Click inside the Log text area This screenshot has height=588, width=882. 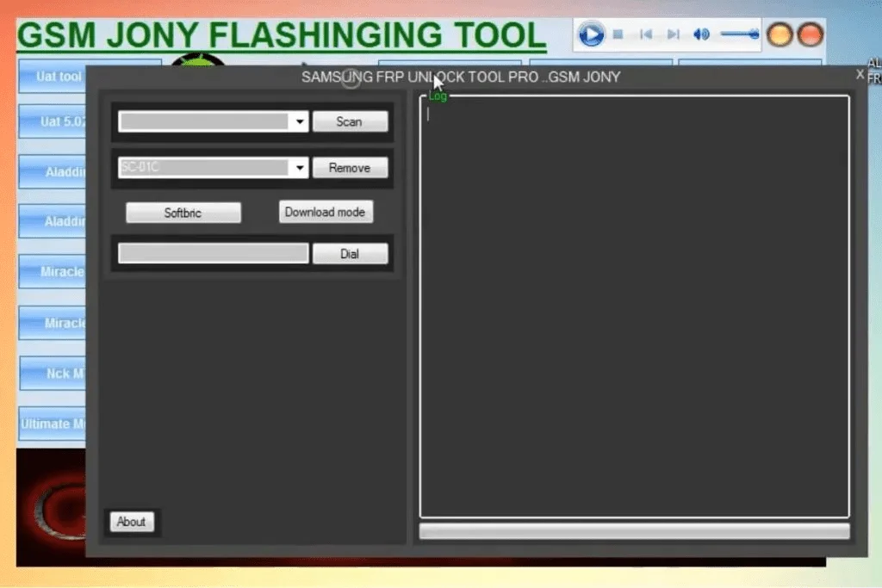click(x=635, y=306)
